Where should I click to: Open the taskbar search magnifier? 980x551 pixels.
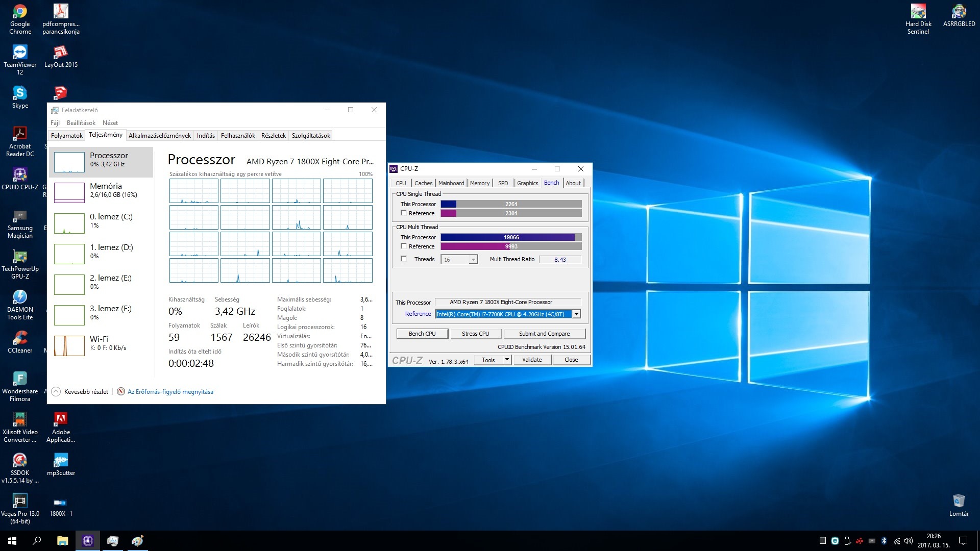37,541
